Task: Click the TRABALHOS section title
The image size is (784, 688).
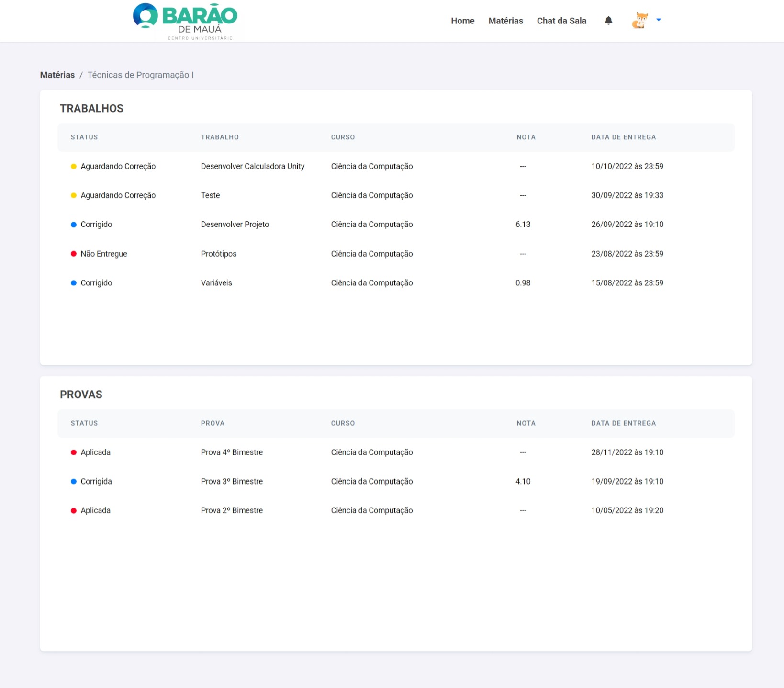Action: click(91, 108)
